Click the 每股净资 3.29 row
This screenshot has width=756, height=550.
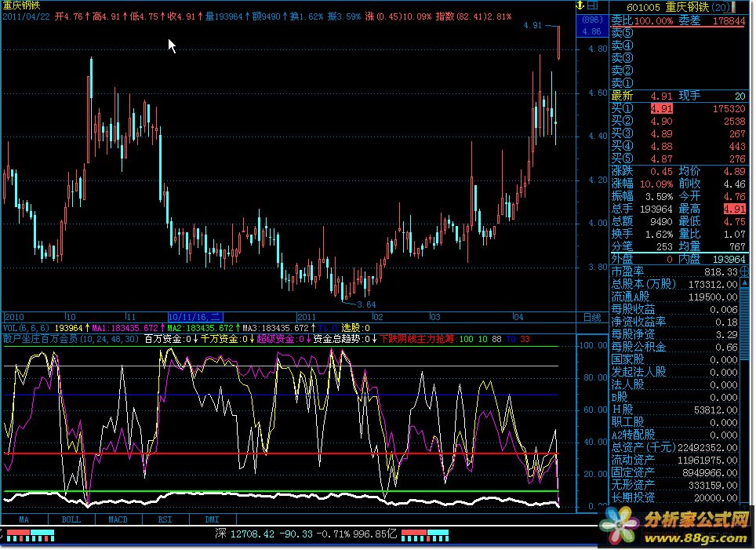[674, 335]
